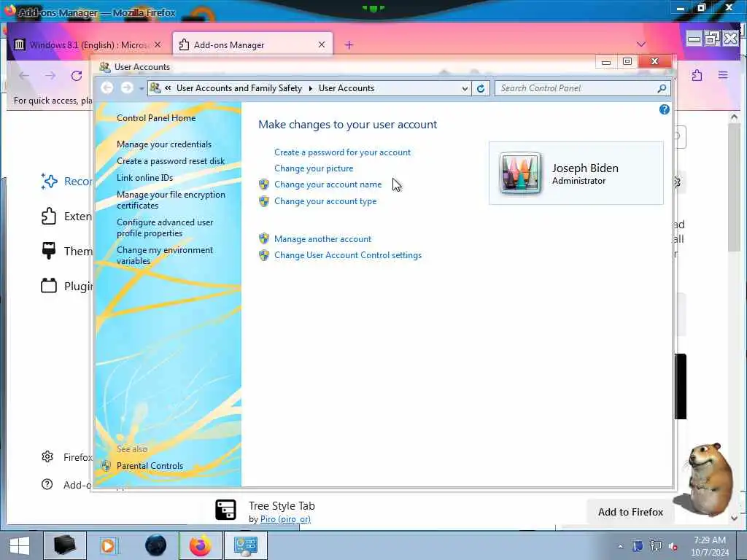Click the Control Panel icon in the taskbar
Image resolution: width=747 pixels, height=560 pixels.
coord(246,545)
